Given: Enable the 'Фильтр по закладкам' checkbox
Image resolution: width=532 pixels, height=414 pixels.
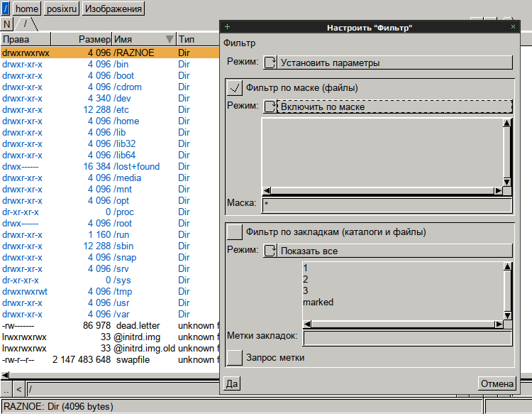Looking at the screenshot, I should 235,231.
